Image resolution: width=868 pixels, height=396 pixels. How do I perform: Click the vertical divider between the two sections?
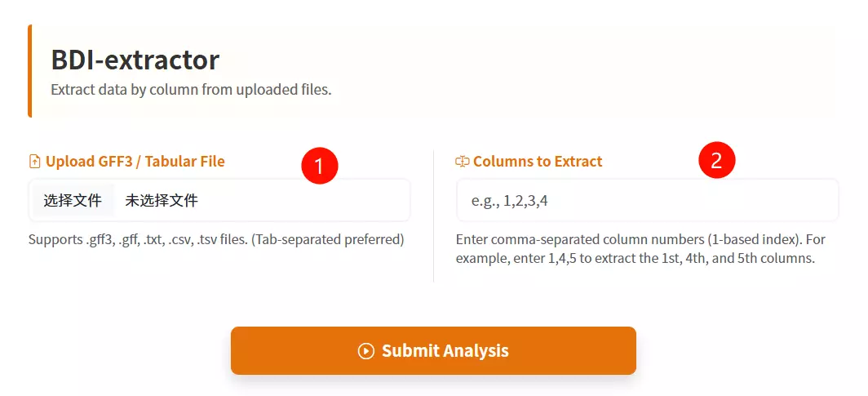pyautogui.click(x=433, y=216)
